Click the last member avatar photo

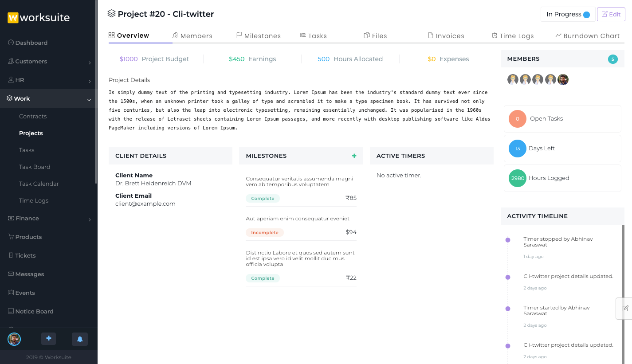pyautogui.click(x=563, y=80)
